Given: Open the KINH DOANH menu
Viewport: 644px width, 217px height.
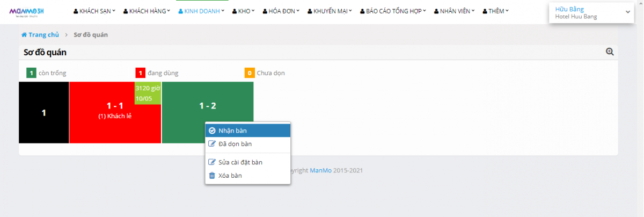Looking at the screenshot, I should [x=202, y=11].
